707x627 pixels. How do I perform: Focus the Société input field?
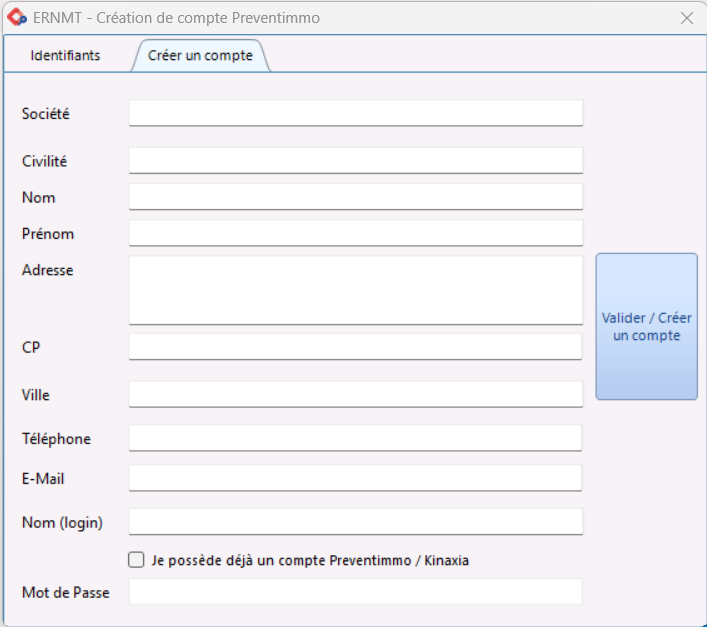(x=356, y=113)
